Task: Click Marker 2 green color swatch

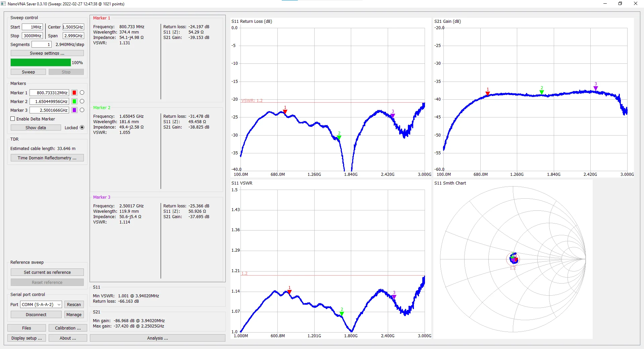Action: coord(74,101)
